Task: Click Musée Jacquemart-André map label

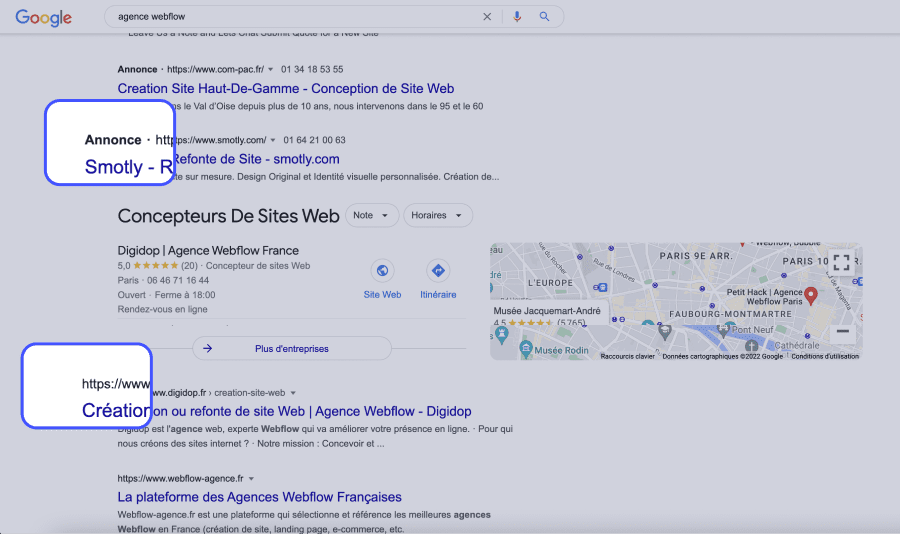Action: tap(547, 311)
